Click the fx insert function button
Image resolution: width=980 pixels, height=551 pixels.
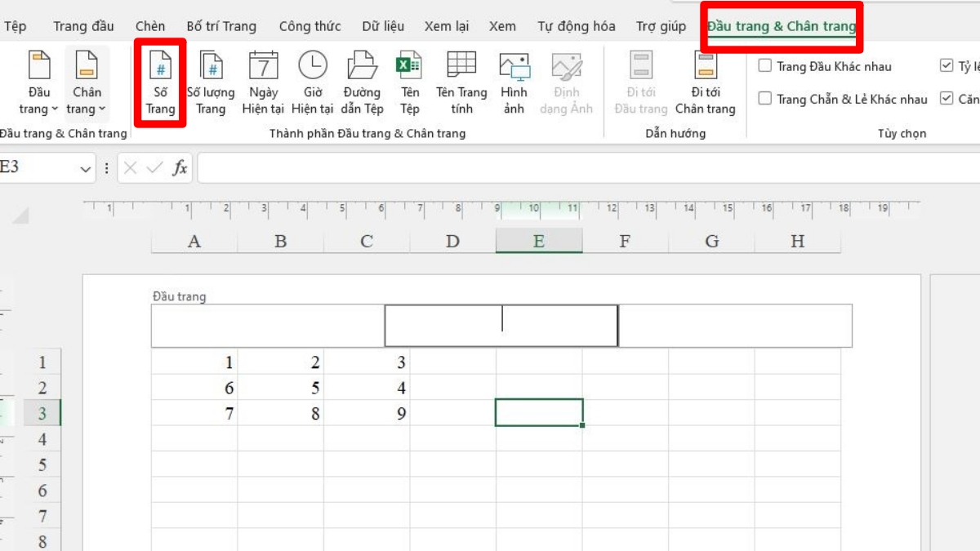click(180, 168)
